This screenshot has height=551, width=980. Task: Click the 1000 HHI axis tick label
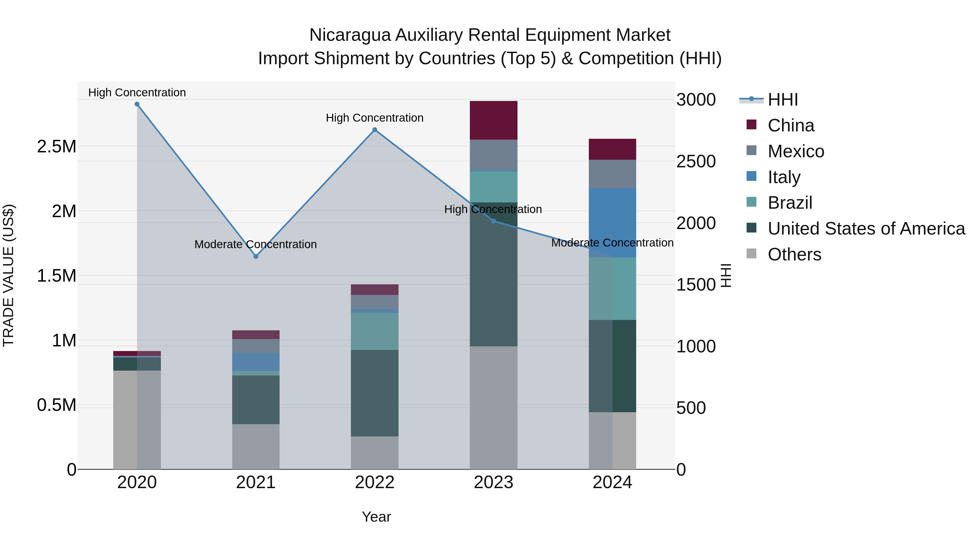pos(696,346)
